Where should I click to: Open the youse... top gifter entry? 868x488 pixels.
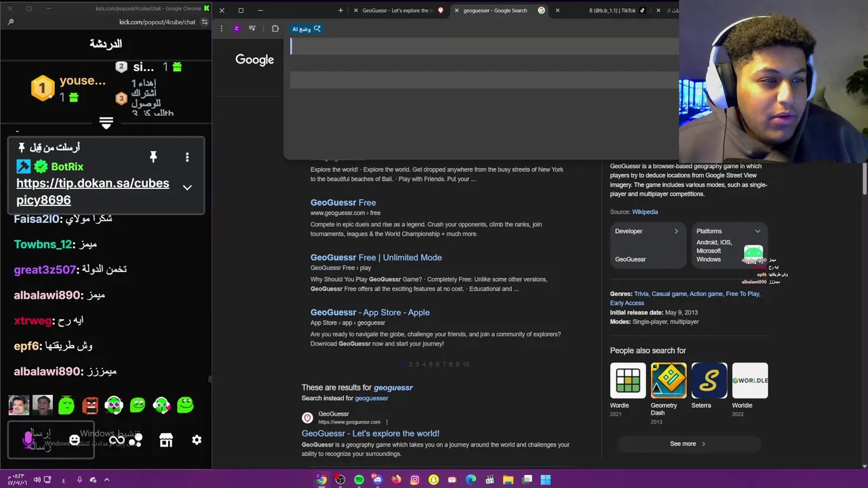click(x=68, y=89)
